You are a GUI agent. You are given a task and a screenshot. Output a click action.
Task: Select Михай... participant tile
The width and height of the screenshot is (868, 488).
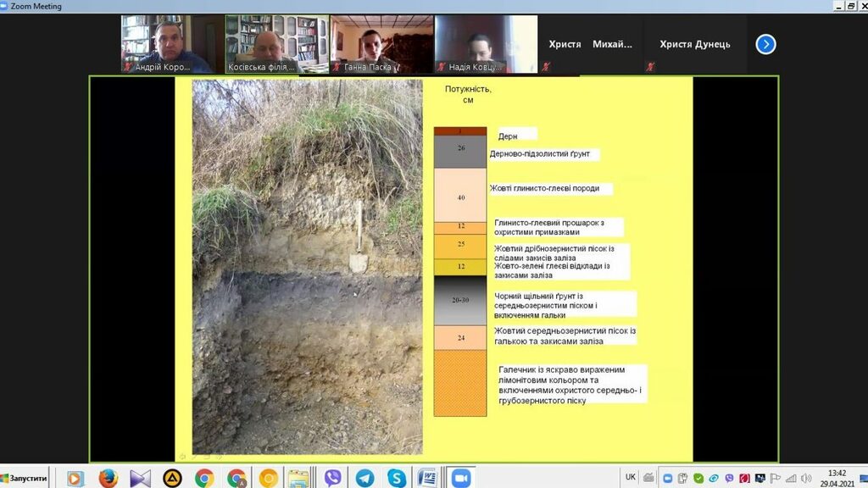coord(612,45)
